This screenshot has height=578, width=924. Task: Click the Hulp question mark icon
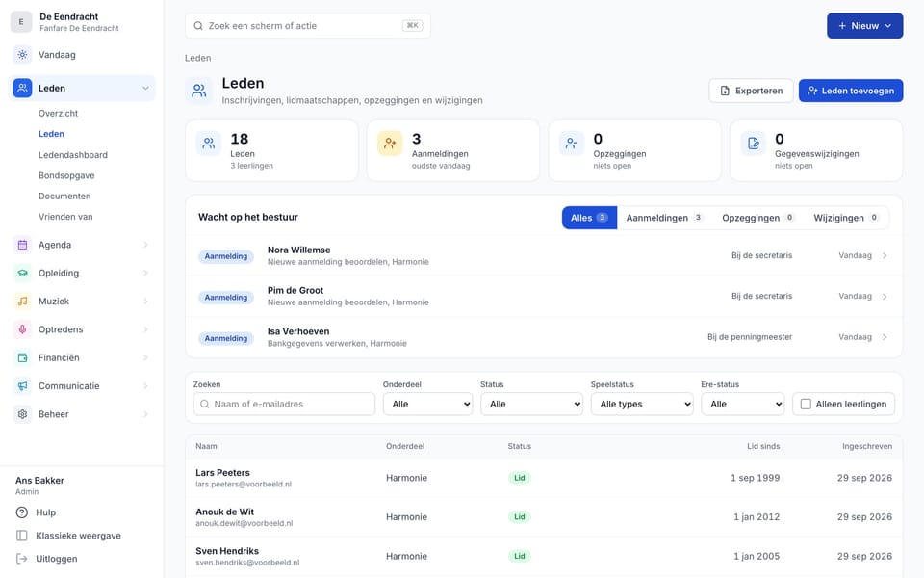pos(22,512)
